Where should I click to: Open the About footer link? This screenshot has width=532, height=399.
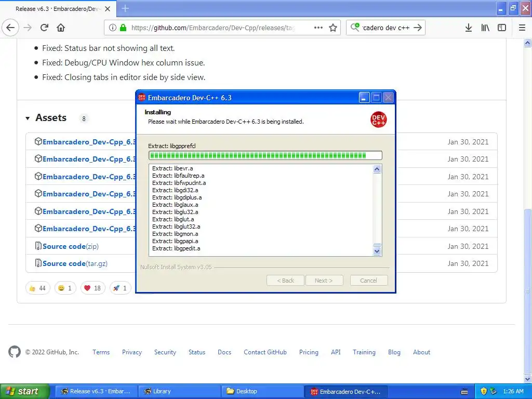click(x=421, y=352)
